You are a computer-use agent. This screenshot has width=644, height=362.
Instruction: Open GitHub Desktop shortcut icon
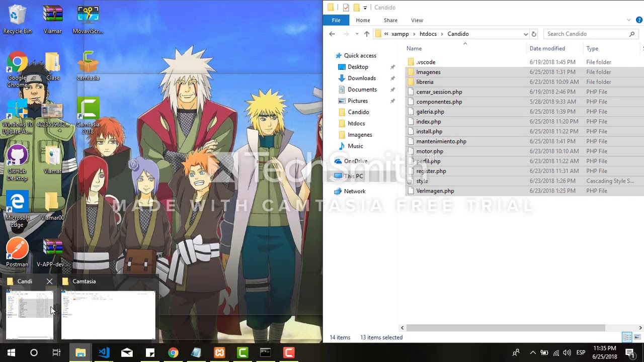pos(17,163)
